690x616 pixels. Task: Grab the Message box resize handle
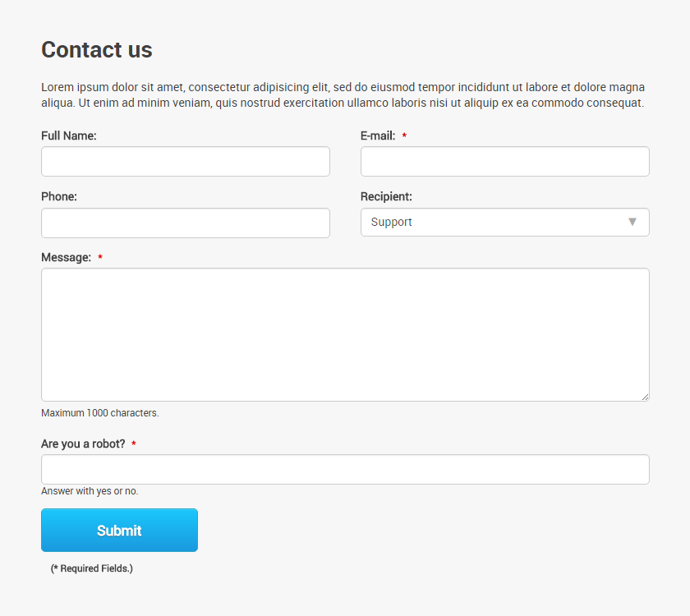pyautogui.click(x=645, y=397)
